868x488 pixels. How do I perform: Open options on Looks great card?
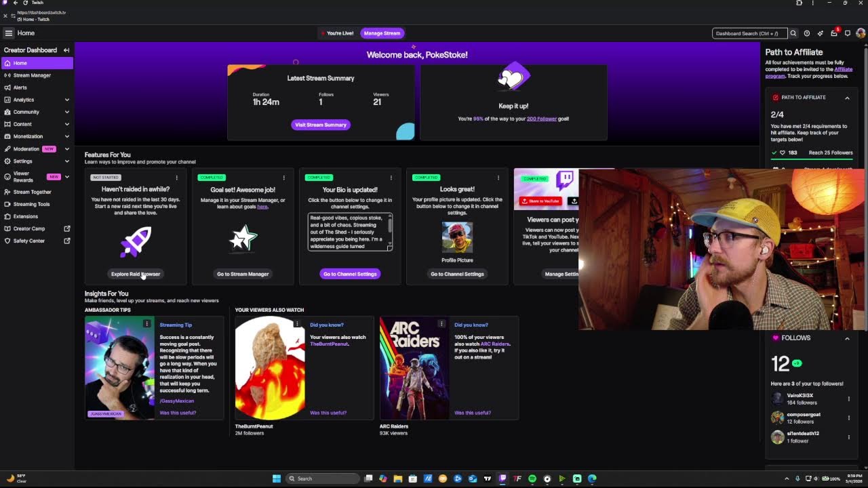pos(498,178)
